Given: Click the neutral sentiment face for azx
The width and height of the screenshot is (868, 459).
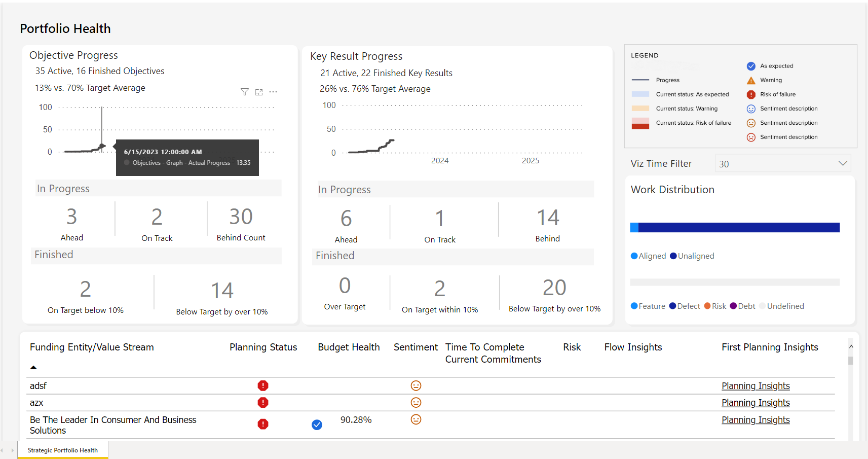Looking at the screenshot, I should pyautogui.click(x=416, y=402).
